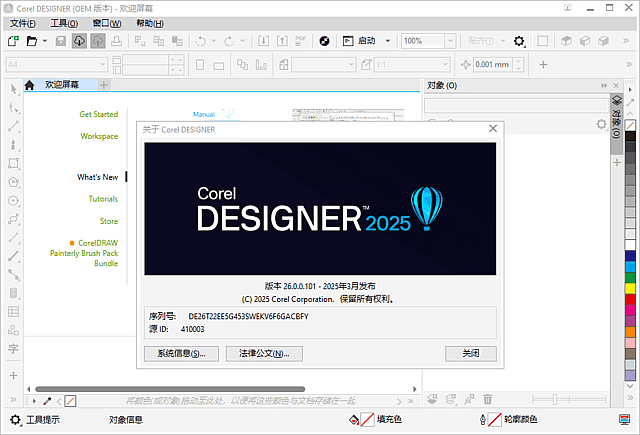
Task: Open the 文件 menu
Action: point(22,22)
